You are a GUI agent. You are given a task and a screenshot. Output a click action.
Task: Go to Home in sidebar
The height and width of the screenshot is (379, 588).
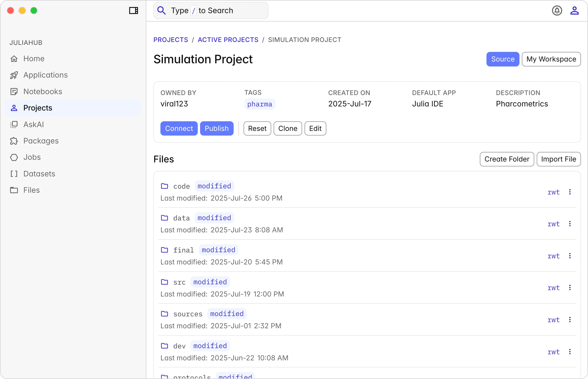[73, 59]
